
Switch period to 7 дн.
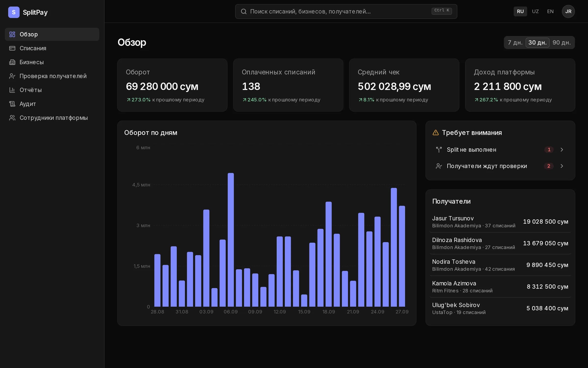click(x=515, y=43)
